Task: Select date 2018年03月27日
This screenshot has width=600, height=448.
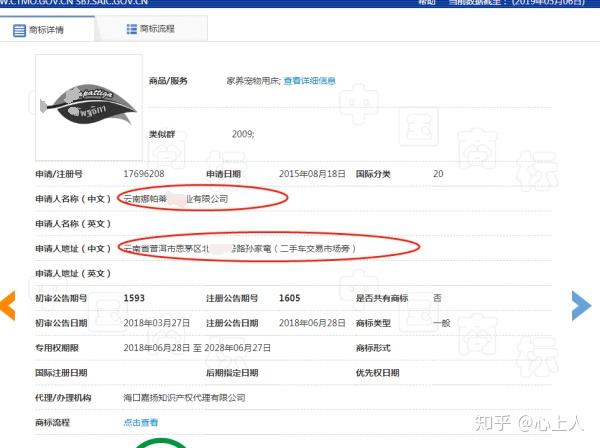Action: 157,323
